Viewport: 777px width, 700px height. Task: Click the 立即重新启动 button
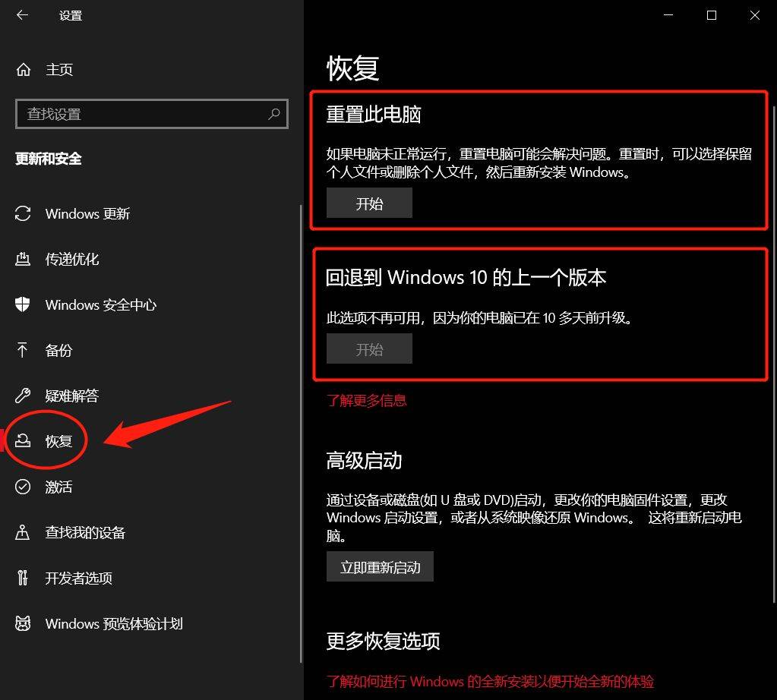tap(380, 566)
